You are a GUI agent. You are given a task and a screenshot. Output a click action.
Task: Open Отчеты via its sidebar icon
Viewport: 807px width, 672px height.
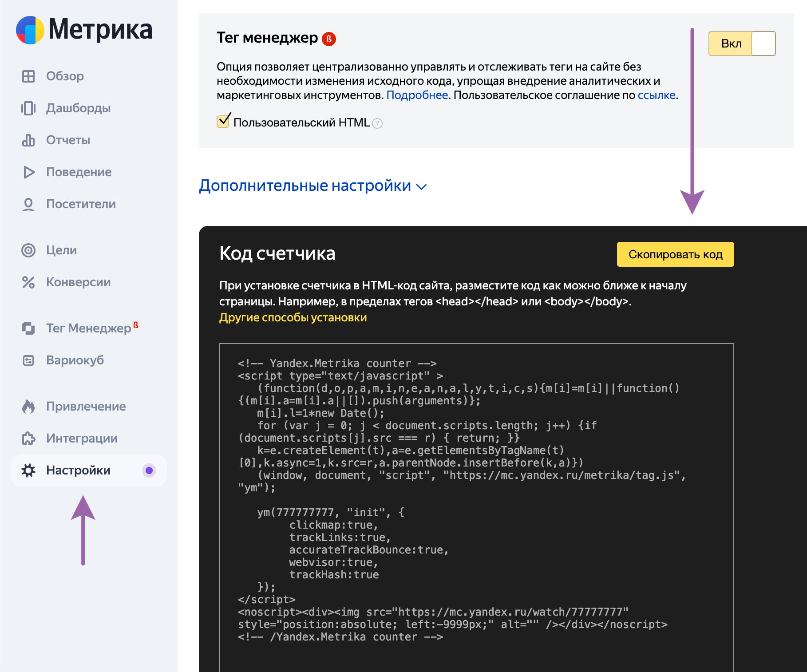pos(29,140)
